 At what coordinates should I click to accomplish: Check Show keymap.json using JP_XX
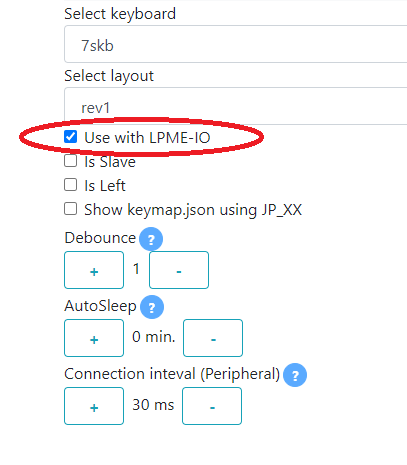coord(70,209)
